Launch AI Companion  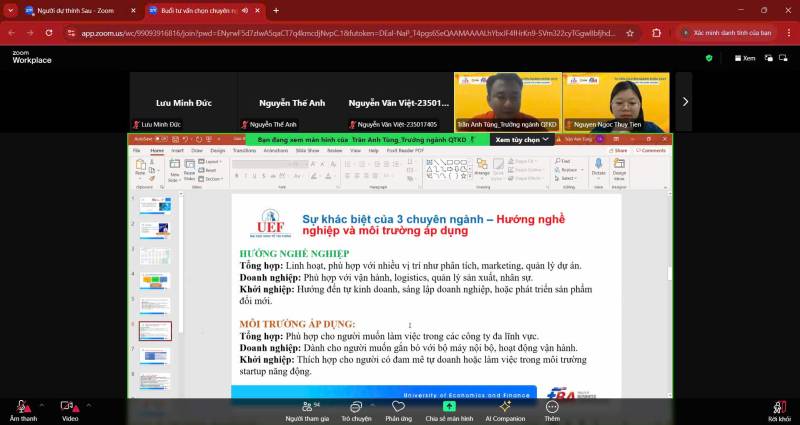[x=505, y=410]
